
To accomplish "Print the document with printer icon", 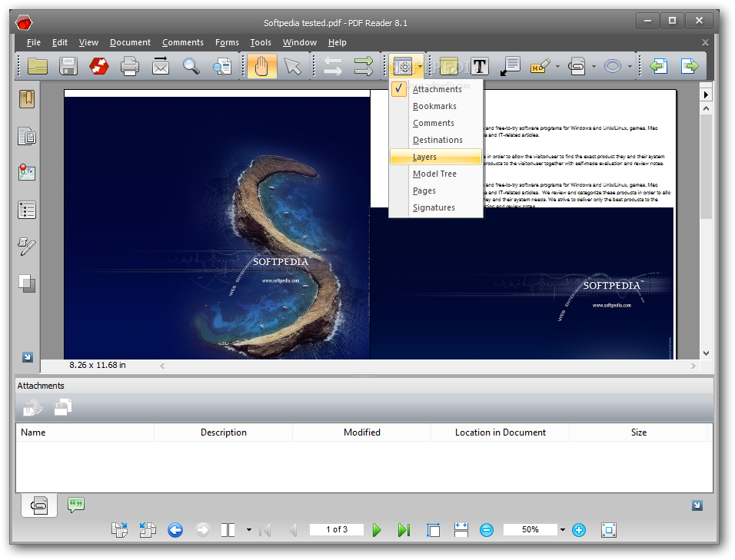I will pyautogui.click(x=129, y=66).
